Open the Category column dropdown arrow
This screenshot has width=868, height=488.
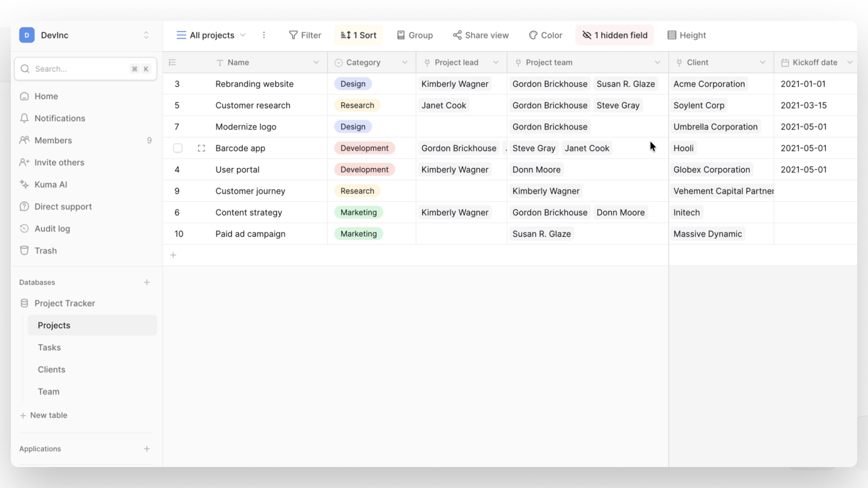point(405,63)
